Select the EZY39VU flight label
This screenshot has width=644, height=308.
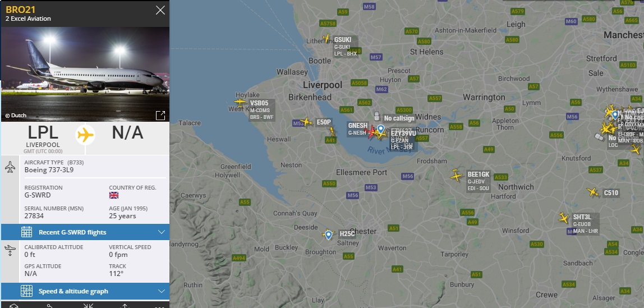tap(403, 134)
